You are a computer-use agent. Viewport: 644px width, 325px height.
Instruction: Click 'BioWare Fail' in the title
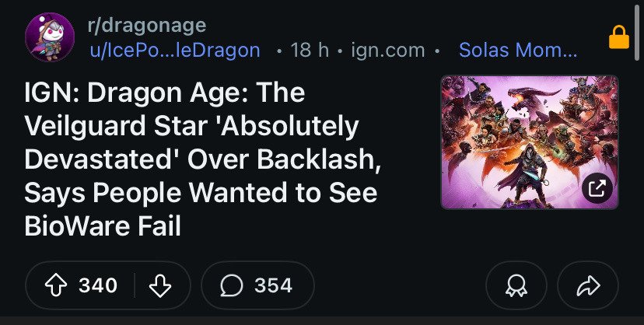point(103,226)
